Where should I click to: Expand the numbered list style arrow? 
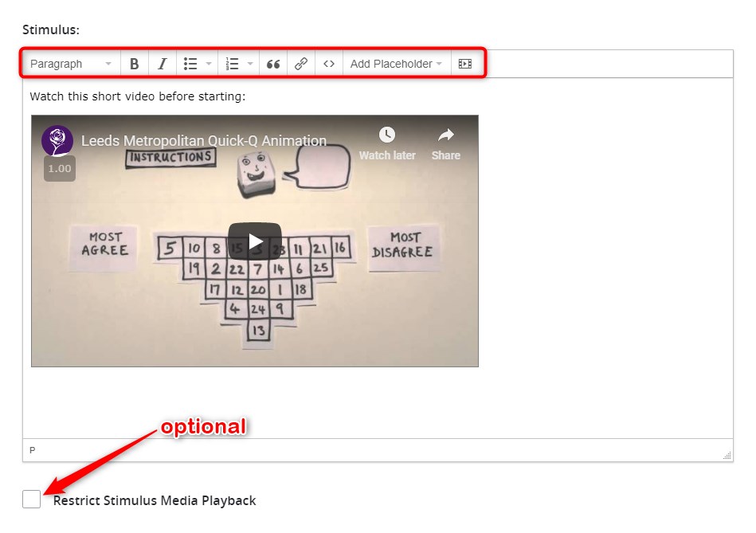250,64
